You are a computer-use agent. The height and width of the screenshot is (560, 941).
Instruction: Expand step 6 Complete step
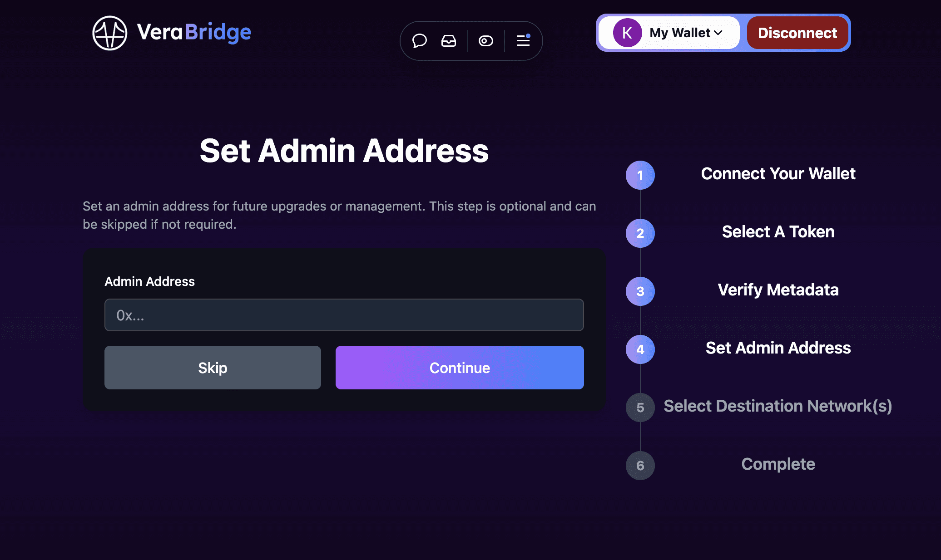[x=778, y=464]
